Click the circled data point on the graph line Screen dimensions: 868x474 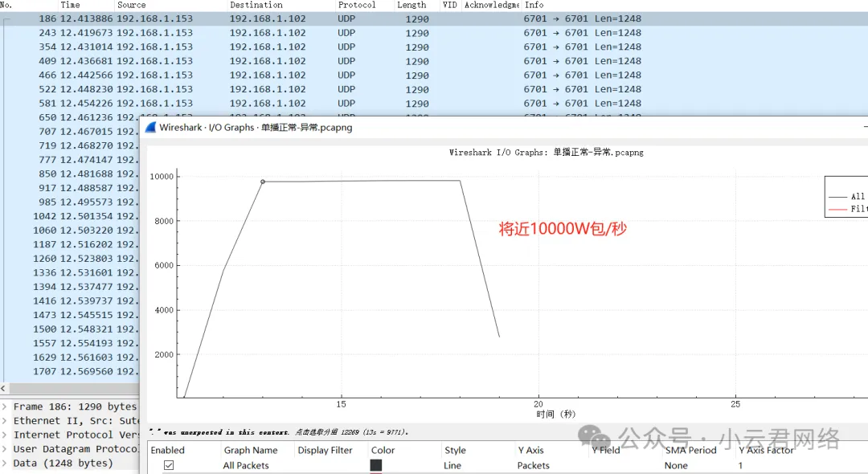tap(263, 182)
